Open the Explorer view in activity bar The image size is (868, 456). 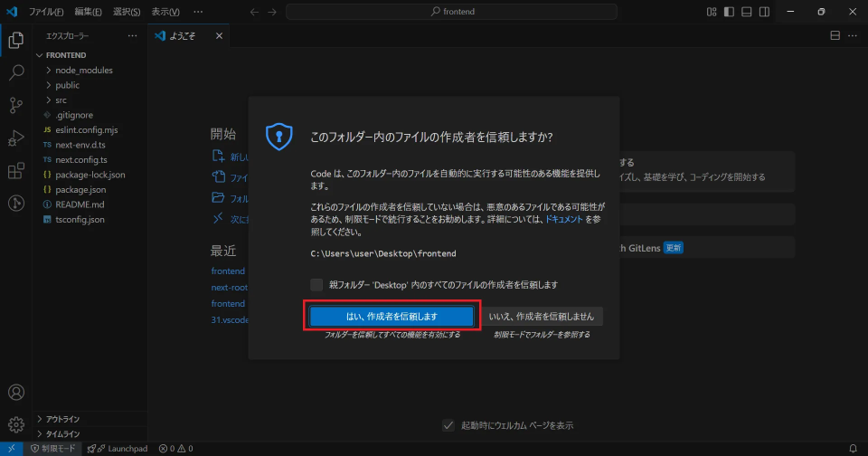coord(16,40)
